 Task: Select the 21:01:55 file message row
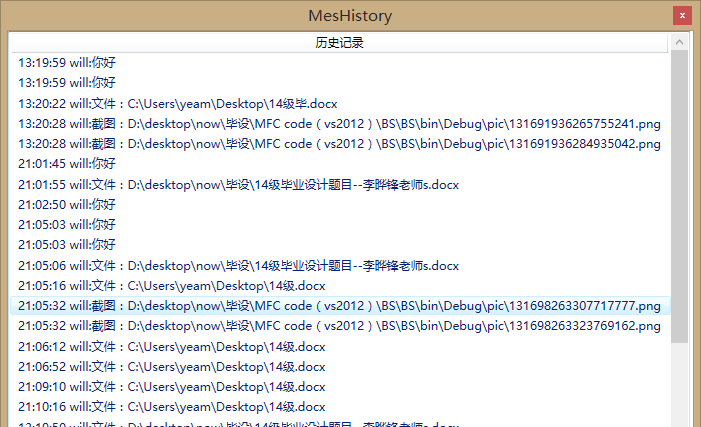point(238,184)
